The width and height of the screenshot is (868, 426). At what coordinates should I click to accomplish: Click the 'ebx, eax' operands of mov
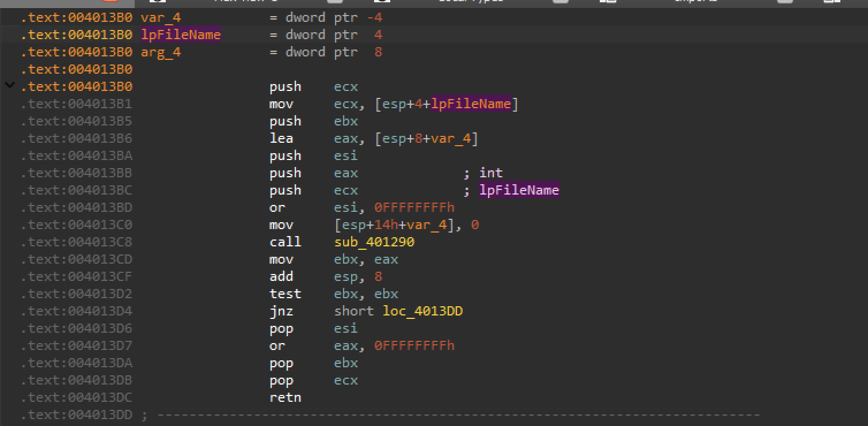click(x=366, y=260)
